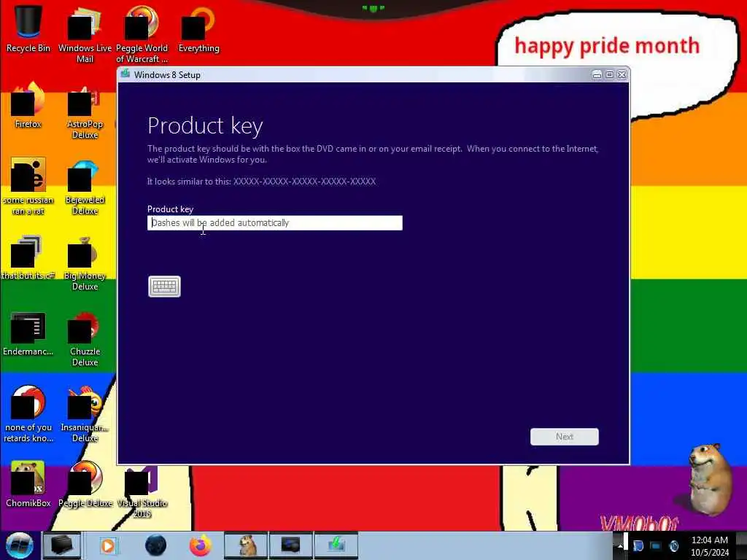Click the Windows 8 Setup title bar icon

(x=125, y=74)
